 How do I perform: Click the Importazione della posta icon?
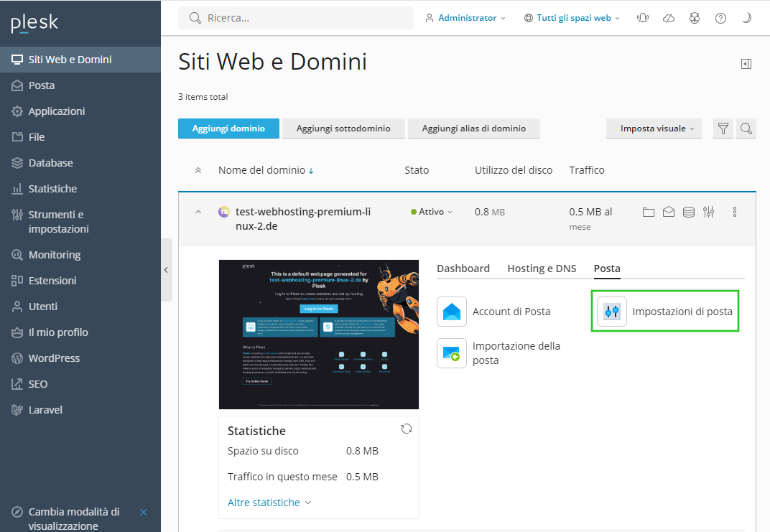click(452, 353)
